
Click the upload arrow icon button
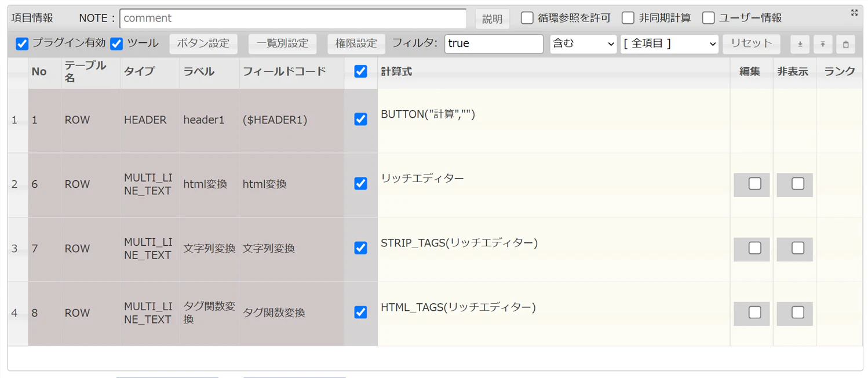(823, 44)
